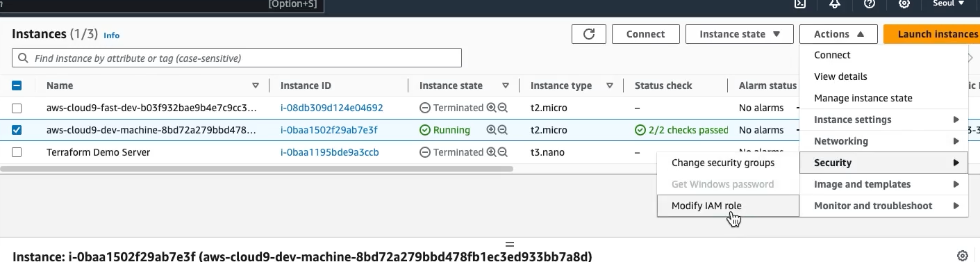
Task: Click the Status check column header
Action: (663, 85)
